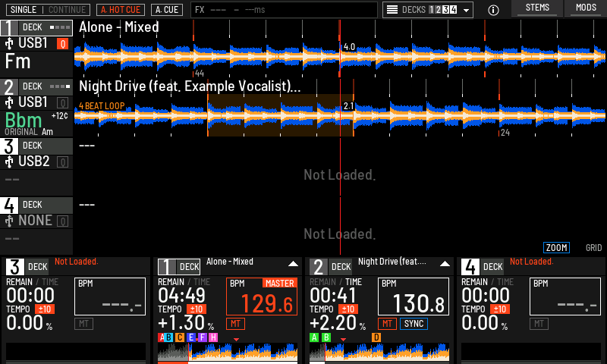The image size is (607, 364).
Task: Click the USB icon next to NONE on deck 4
Action: [x=9, y=221]
